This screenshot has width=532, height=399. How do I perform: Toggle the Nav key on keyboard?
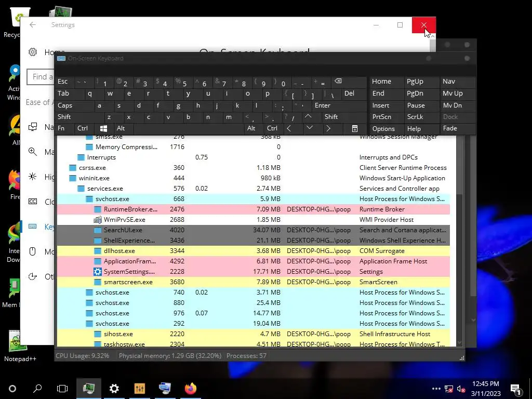[x=457, y=82]
